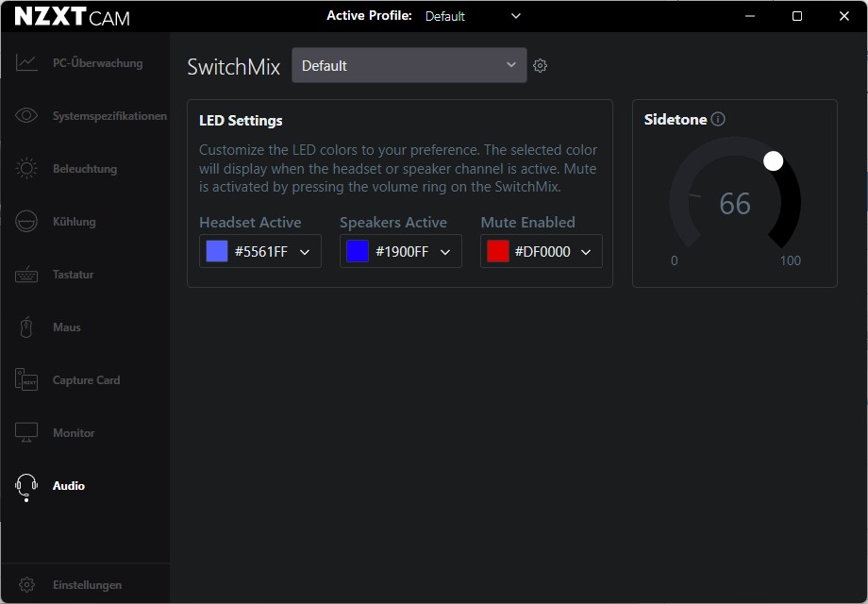Click the Capture Card icon
The height and width of the screenshot is (604, 868).
point(26,379)
